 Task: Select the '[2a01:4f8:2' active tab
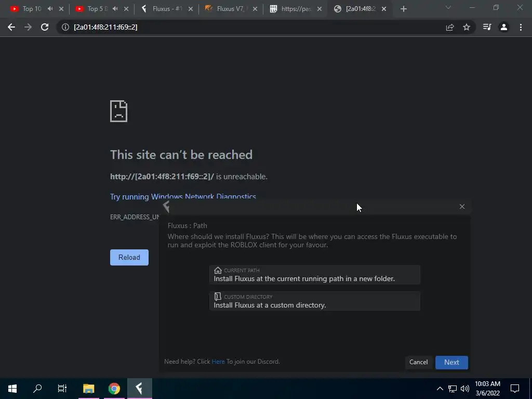click(x=360, y=9)
